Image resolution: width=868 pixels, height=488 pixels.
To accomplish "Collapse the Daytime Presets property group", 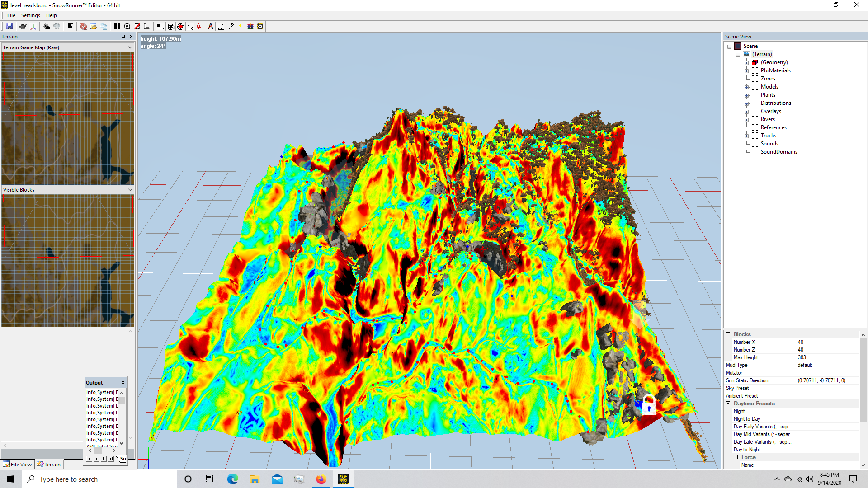I will 728,404.
